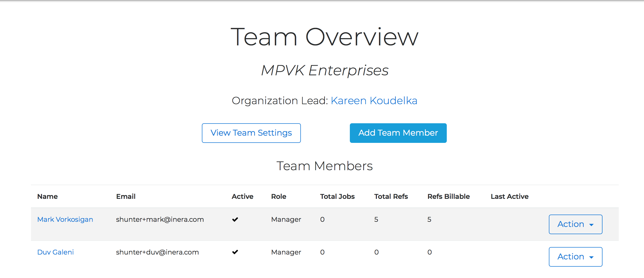Click Total Jobs value for Mark Vorkosigan
Screen dimensions: 644x278
(x=322, y=219)
